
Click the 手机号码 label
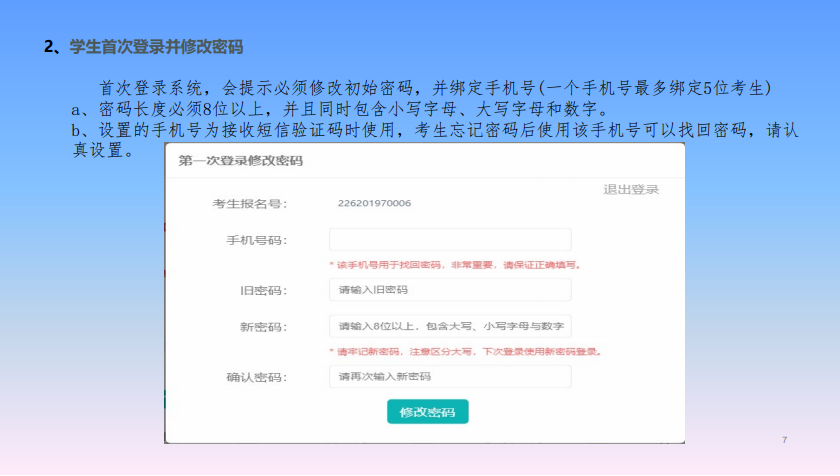(x=257, y=241)
